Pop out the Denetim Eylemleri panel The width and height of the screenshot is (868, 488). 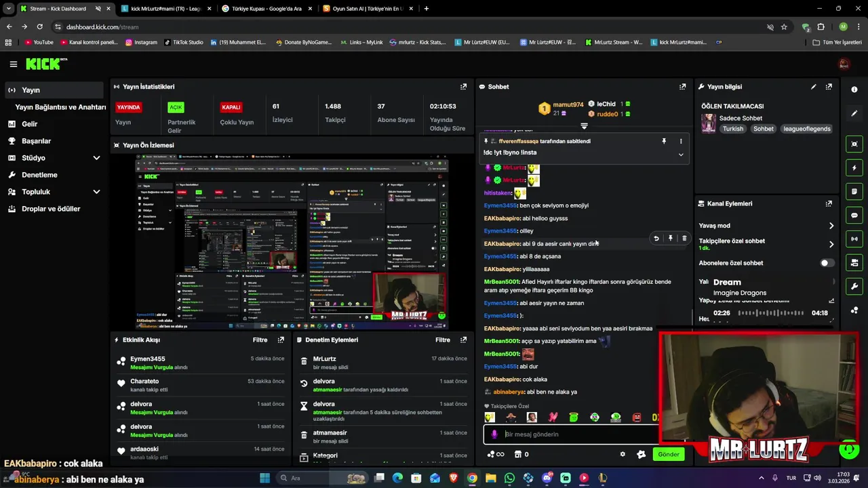tap(463, 340)
